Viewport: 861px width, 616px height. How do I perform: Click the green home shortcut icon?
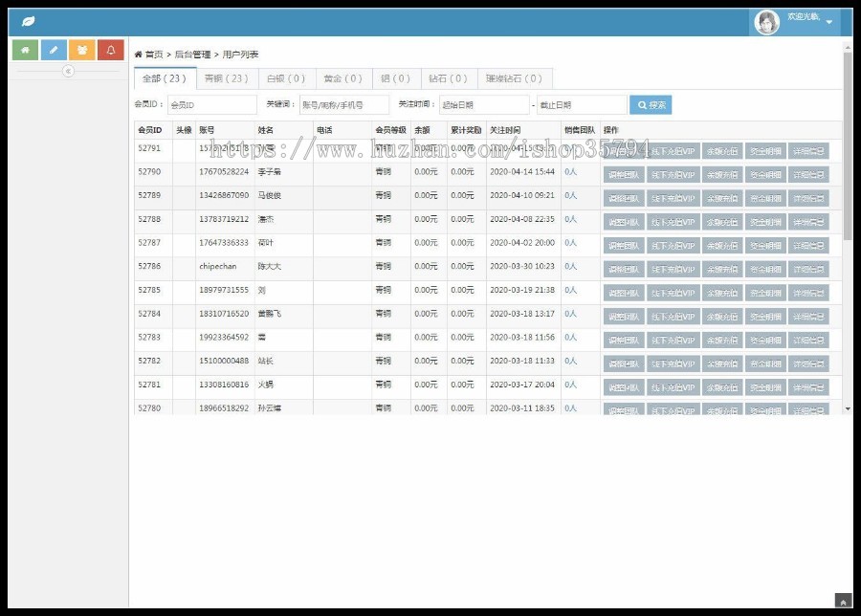[x=25, y=50]
